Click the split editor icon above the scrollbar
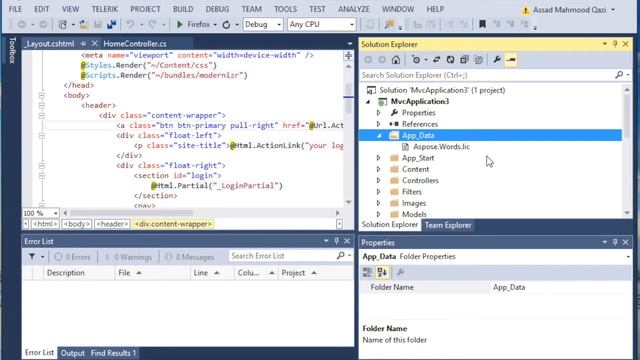The width and height of the screenshot is (640, 360). pos(348,55)
